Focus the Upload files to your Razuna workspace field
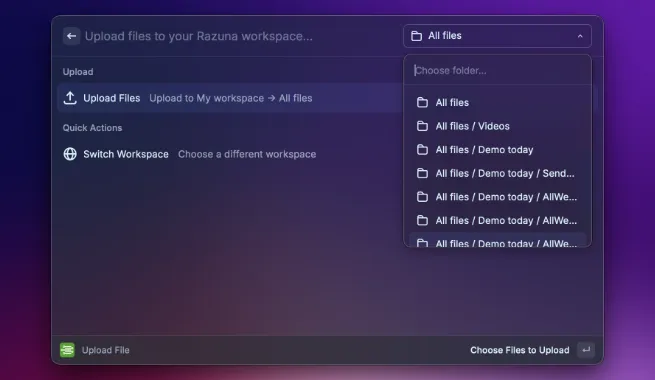Image resolution: width=655 pixels, height=380 pixels. [198, 36]
